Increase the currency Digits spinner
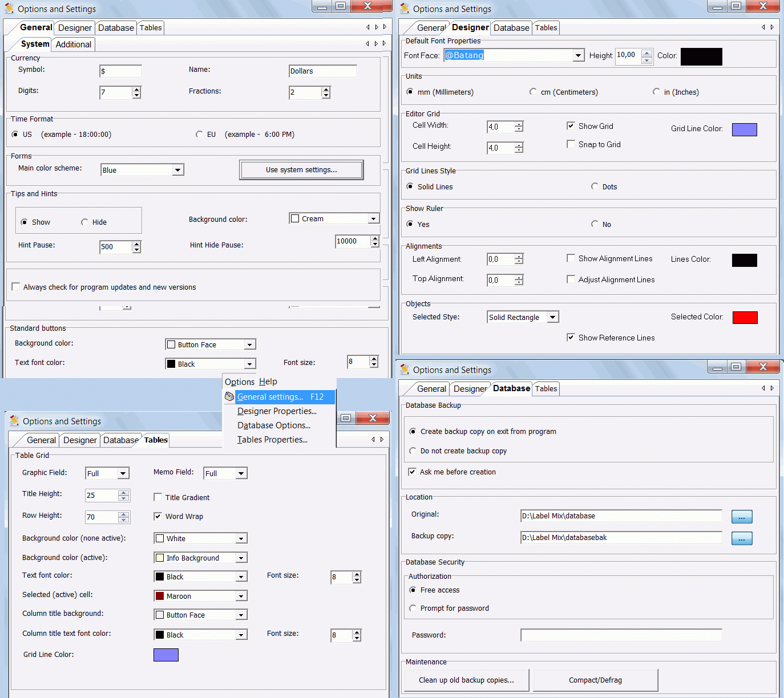 point(136,90)
